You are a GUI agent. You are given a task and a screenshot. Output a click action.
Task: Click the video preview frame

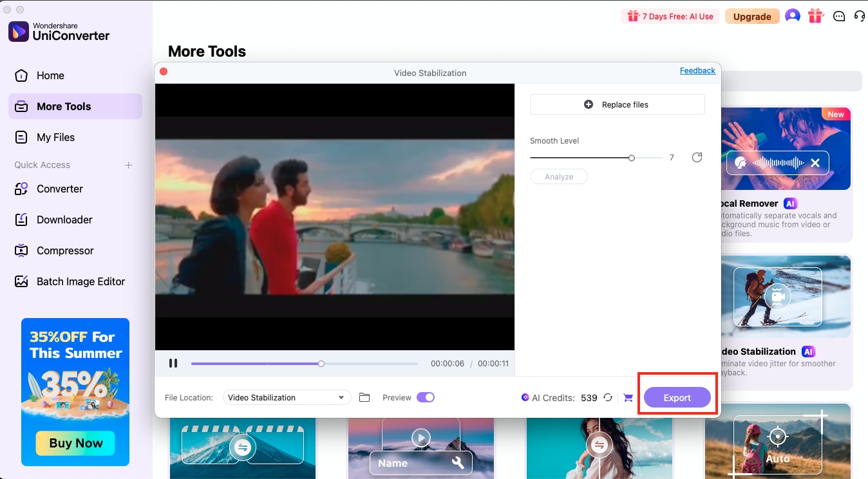pyautogui.click(x=335, y=217)
